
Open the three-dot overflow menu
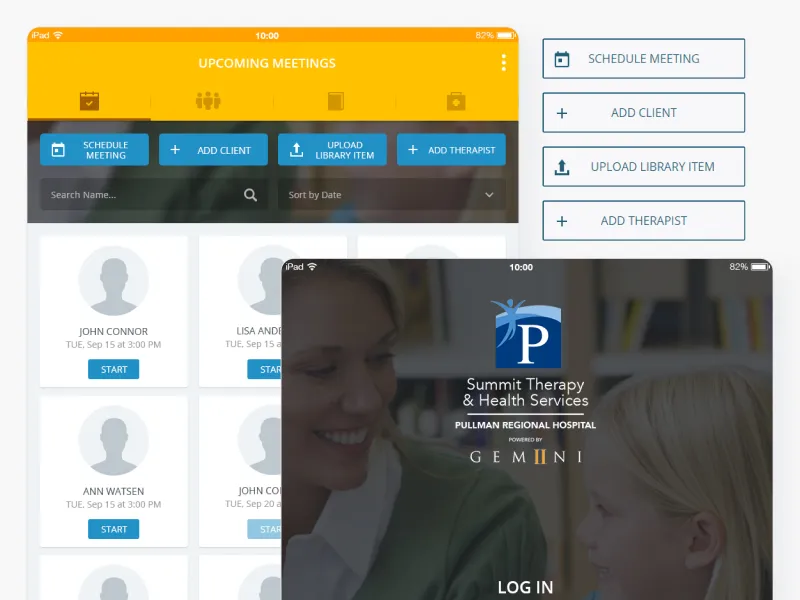click(504, 63)
